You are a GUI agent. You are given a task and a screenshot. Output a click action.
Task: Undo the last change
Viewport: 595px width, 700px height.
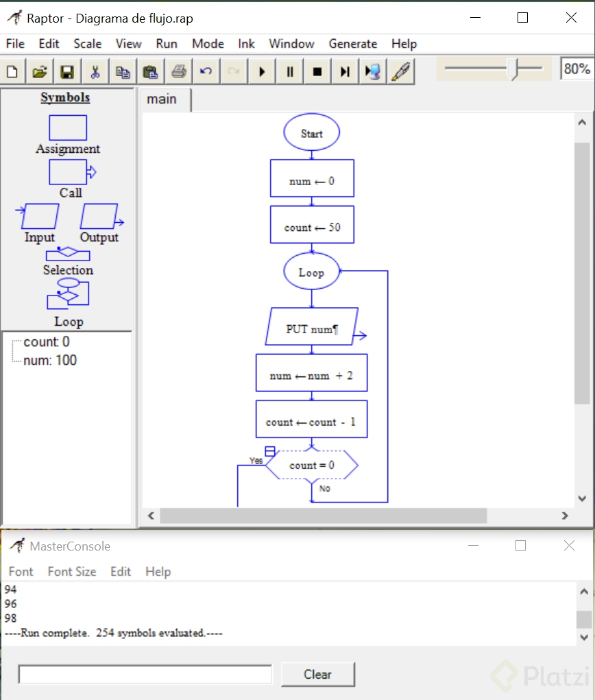pos(206,71)
